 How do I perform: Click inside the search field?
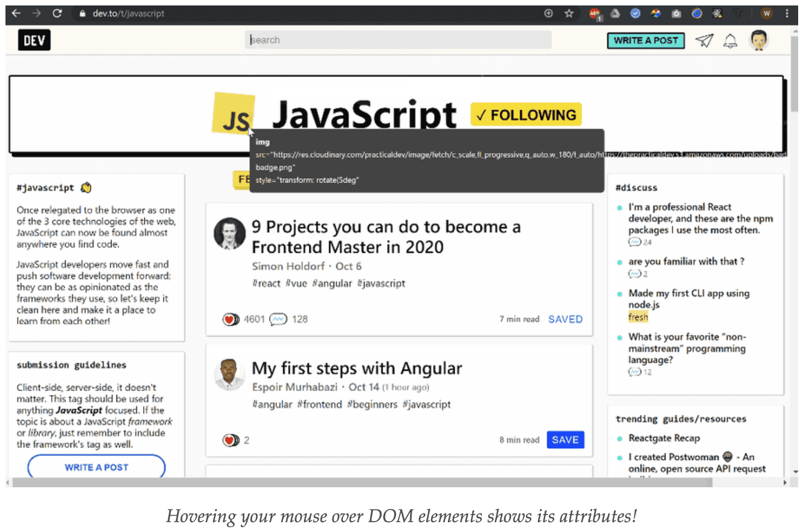(397, 39)
